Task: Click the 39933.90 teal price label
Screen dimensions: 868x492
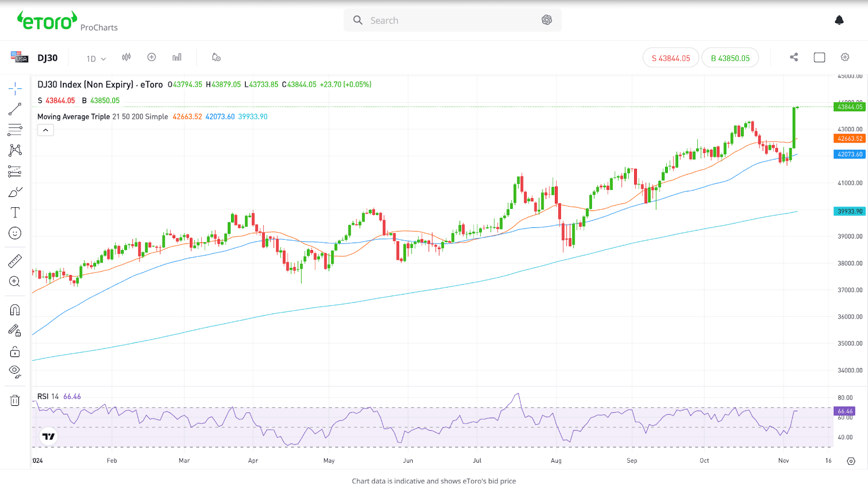Action: coord(850,212)
